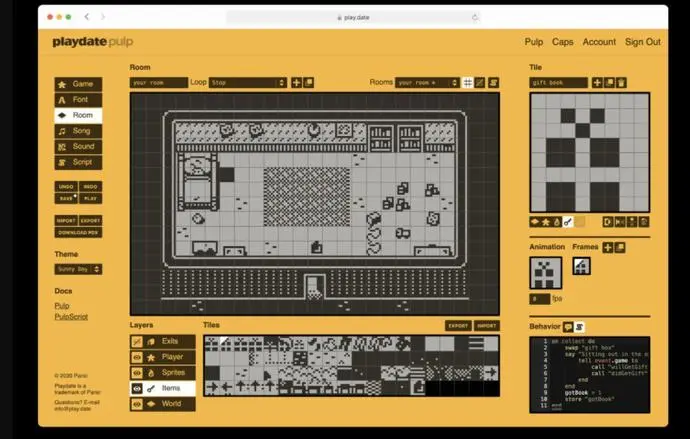Edit the fps value field
The height and width of the screenshot is (439, 690).
pyautogui.click(x=540, y=299)
